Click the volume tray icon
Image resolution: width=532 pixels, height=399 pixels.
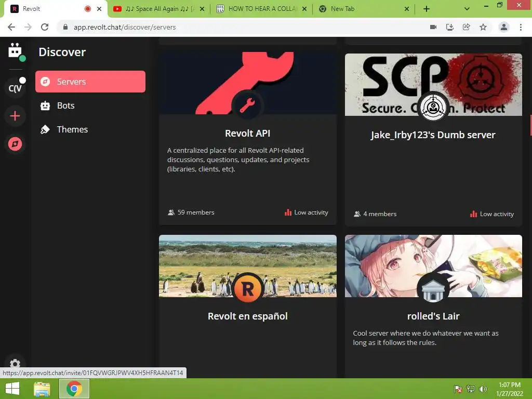coord(483,389)
